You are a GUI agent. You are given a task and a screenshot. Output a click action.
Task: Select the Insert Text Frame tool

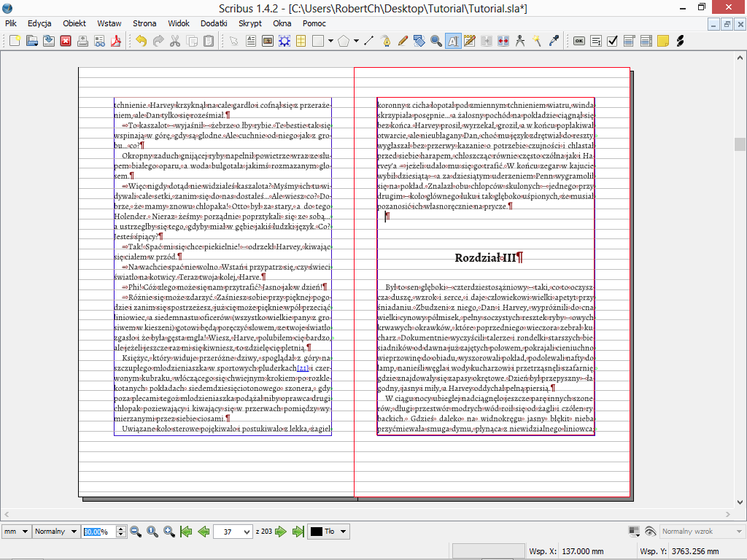point(250,41)
